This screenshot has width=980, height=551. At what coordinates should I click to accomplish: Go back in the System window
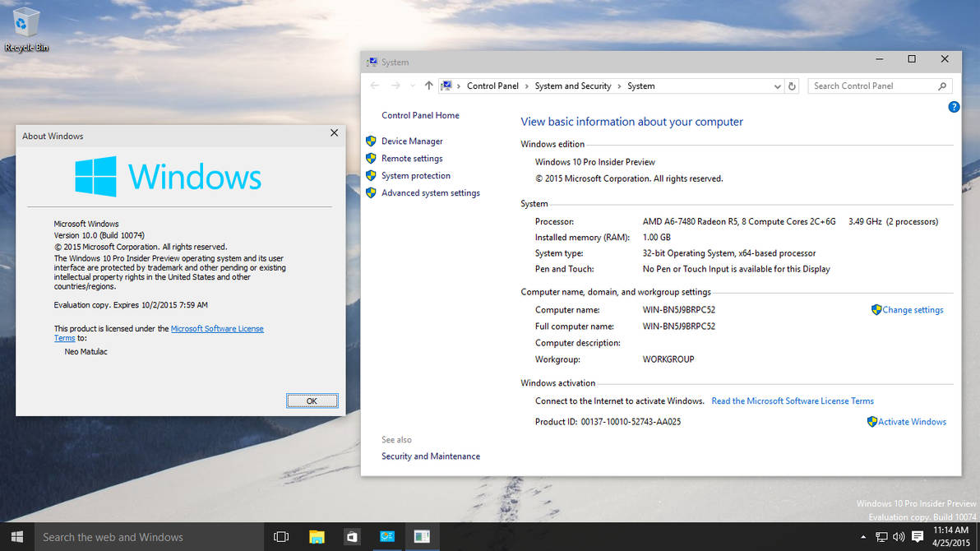374,86
